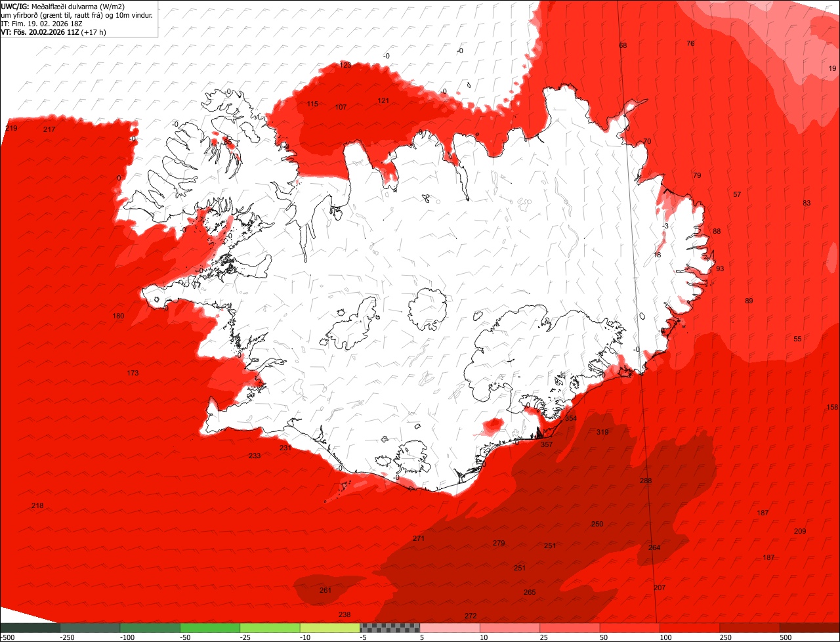Image resolution: width=840 pixels, height=642 pixels.
Task: Click the legend label "-500"
Action: pos(8,637)
